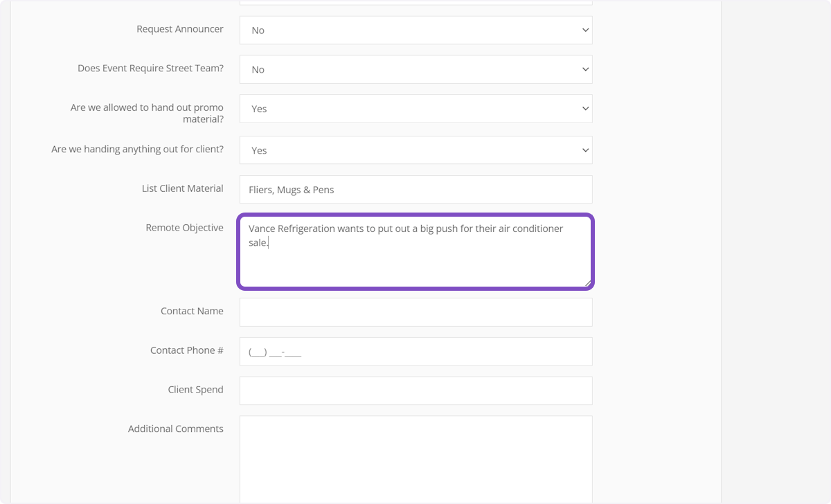Click the 'Remote Objective' label
This screenshot has width=831, height=504.
184,228
